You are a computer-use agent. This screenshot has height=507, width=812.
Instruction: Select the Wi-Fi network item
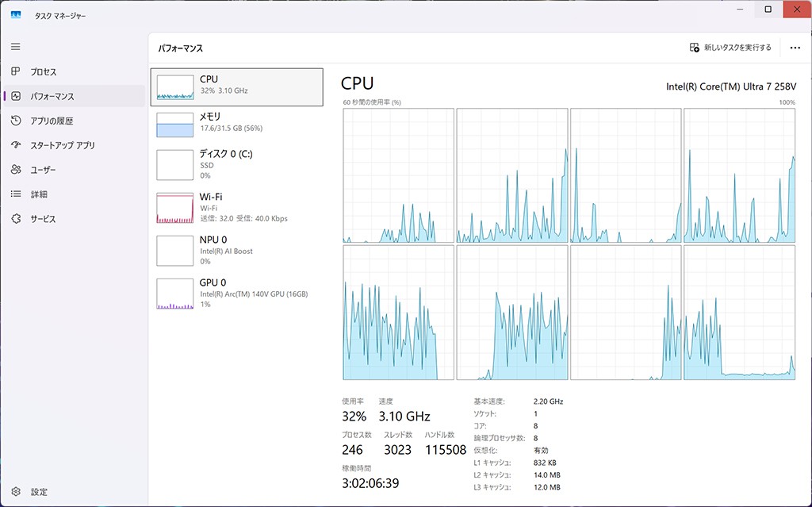236,207
